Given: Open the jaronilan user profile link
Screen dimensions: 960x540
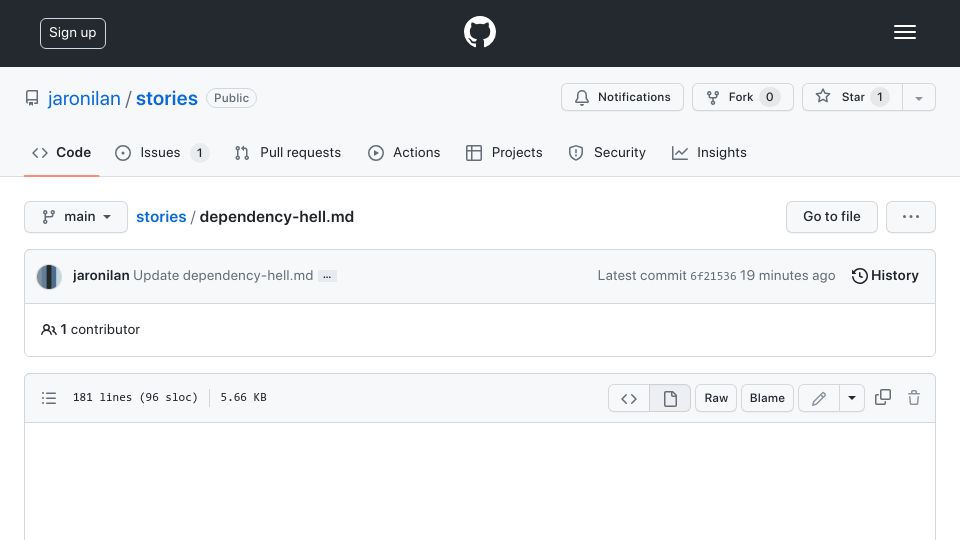Looking at the screenshot, I should 84,98.
